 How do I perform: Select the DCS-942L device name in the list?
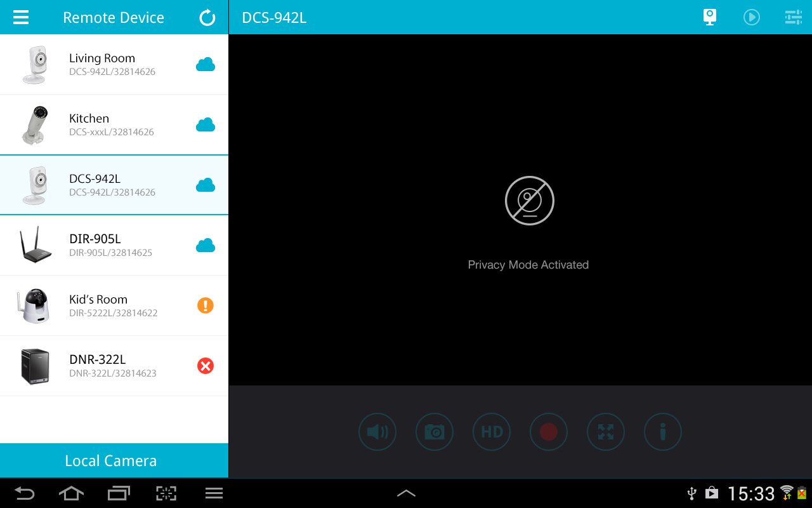tap(95, 178)
